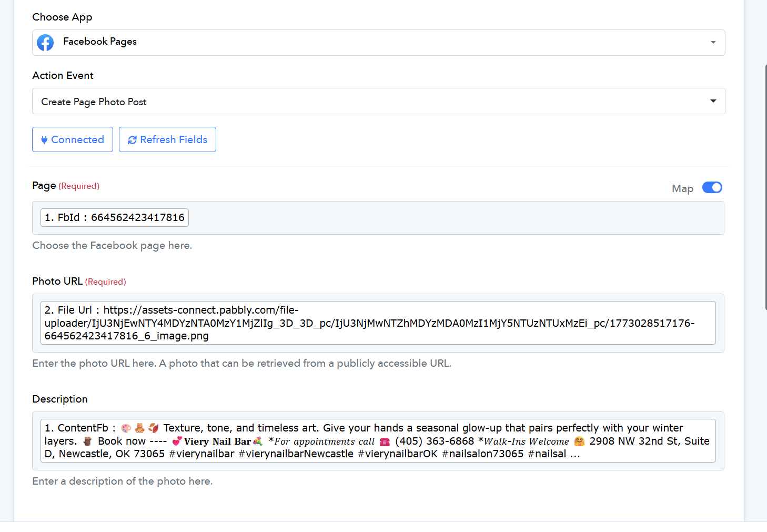This screenshot has width=767, height=532.
Task: Click the 'Description' label
Action: [60, 399]
